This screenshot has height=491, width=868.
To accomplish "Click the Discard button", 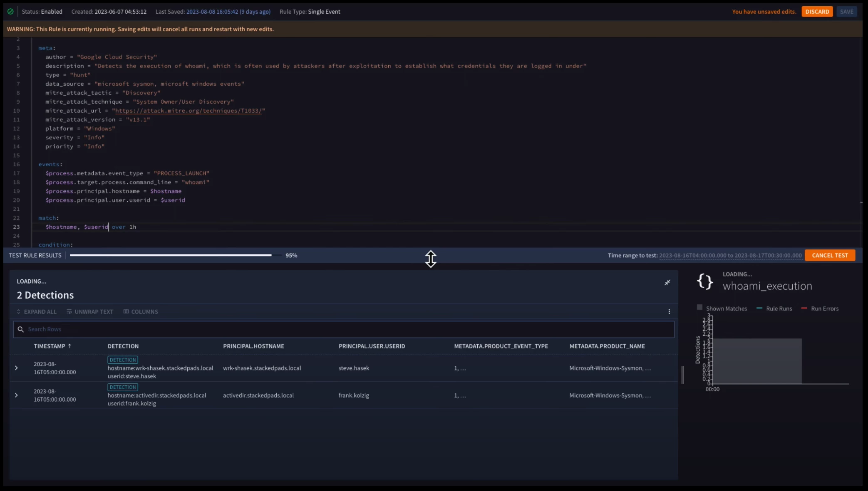I will coord(817,12).
